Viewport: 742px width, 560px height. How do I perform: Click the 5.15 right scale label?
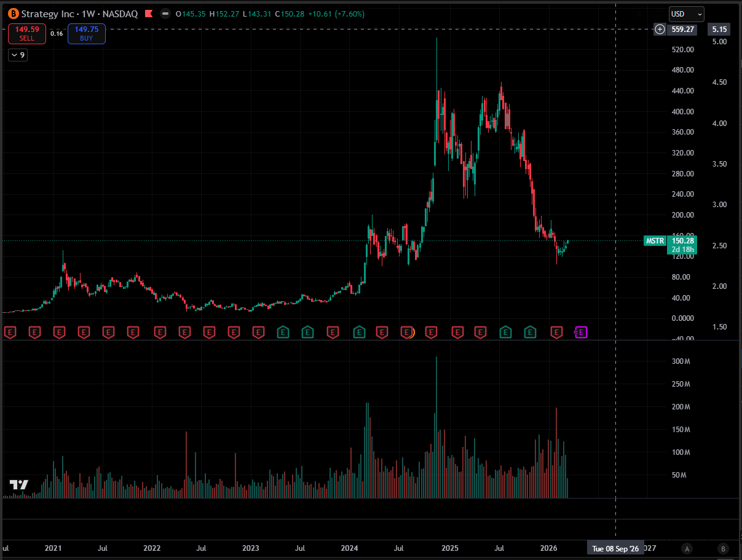pos(719,29)
